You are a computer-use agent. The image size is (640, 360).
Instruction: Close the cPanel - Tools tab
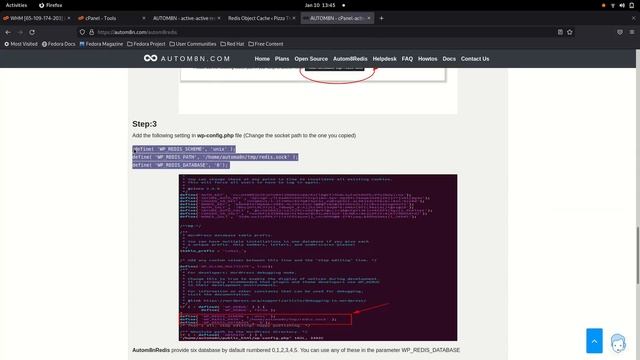click(144, 18)
